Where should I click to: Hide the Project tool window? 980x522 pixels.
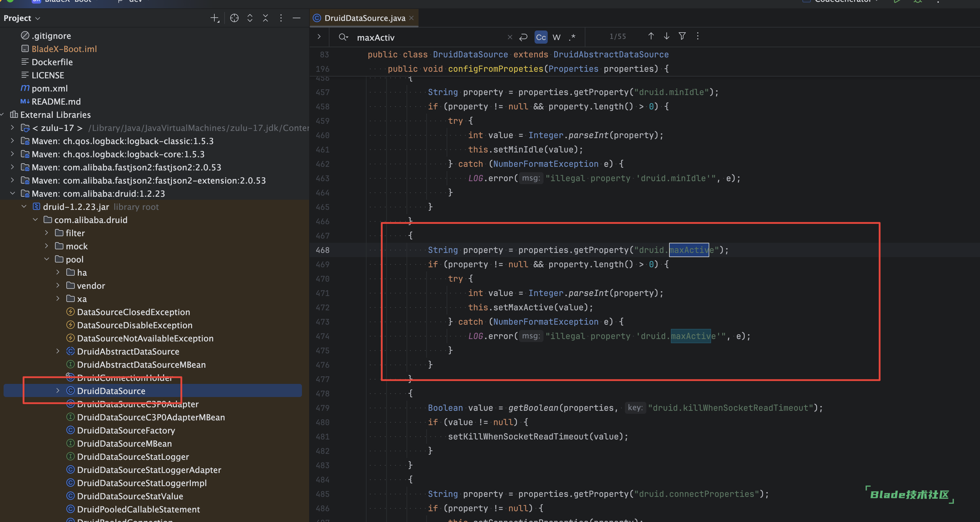click(x=296, y=18)
